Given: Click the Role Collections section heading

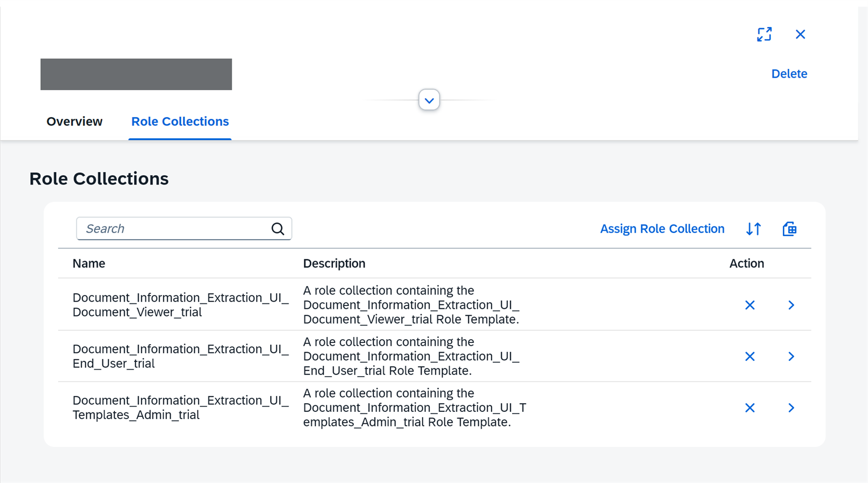Looking at the screenshot, I should pyautogui.click(x=99, y=179).
